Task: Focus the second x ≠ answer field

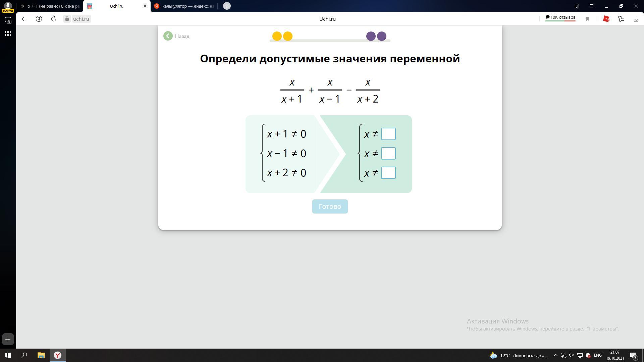Action: click(388, 154)
